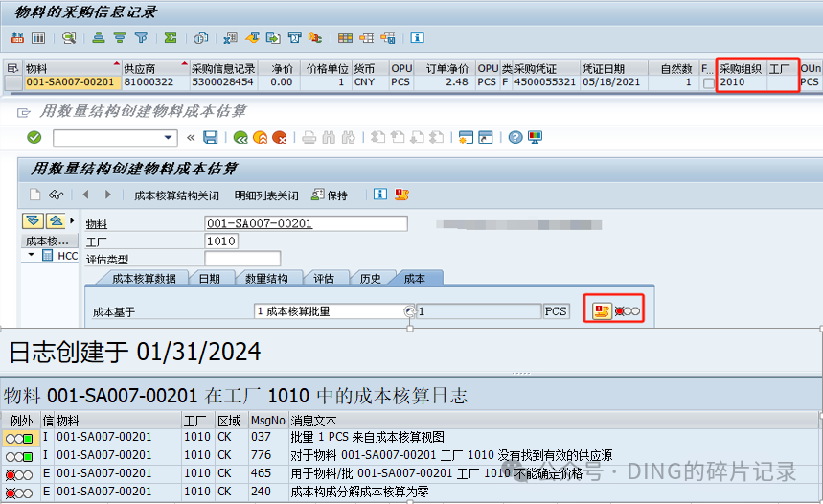Click the select-all icon in info record table header
Image resolution: width=823 pixels, height=504 pixels.
pos(12,68)
